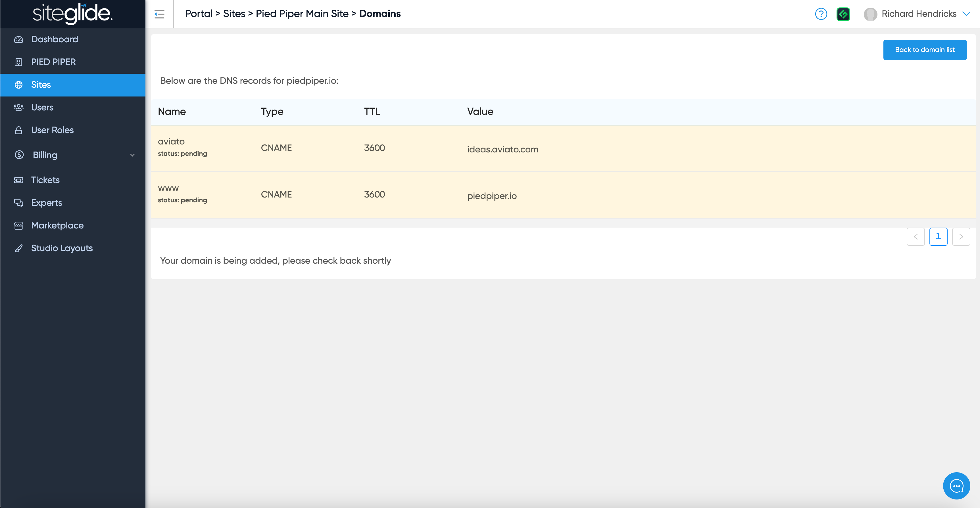Screen dimensions: 980x508
Task: Click the aviato row's status: pending text
Action: click(x=183, y=154)
